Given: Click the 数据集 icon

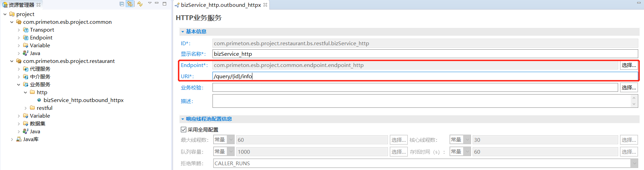Looking at the screenshot, I should coord(26,123).
